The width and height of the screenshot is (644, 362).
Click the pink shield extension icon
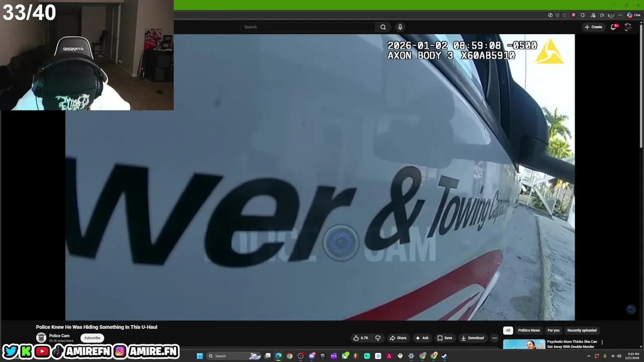574,15
